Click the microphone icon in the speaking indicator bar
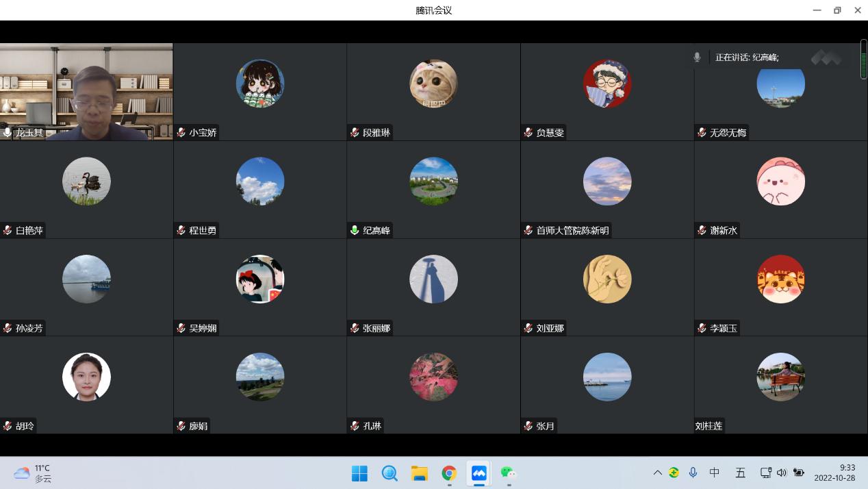This screenshot has width=868, height=489. click(x=697, y=58)
